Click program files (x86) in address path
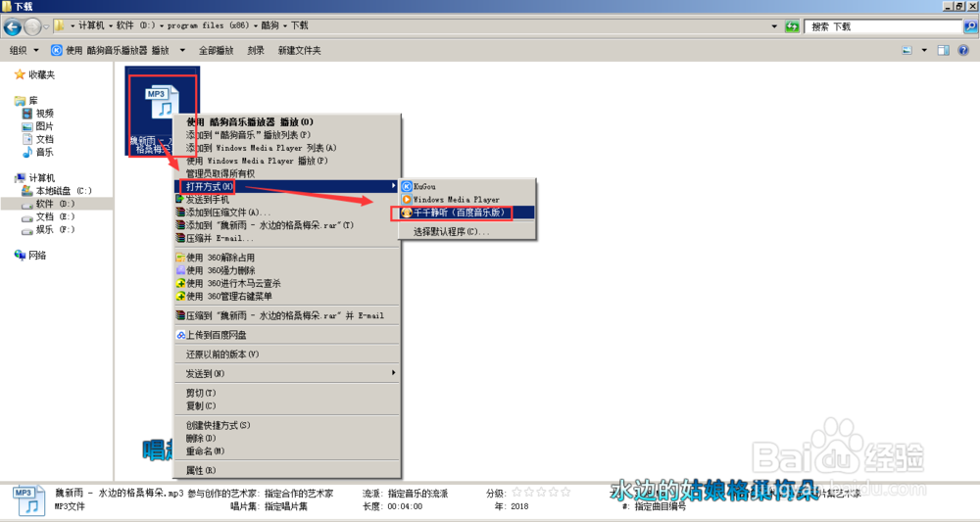 point(208,25)
